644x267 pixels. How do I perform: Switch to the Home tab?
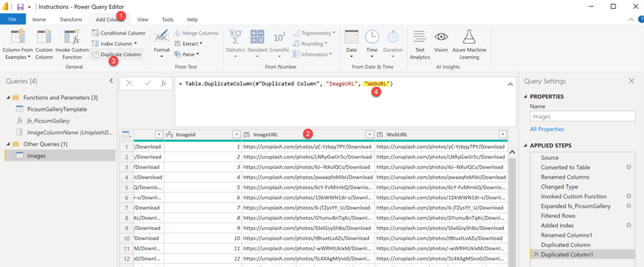point(39,19)
